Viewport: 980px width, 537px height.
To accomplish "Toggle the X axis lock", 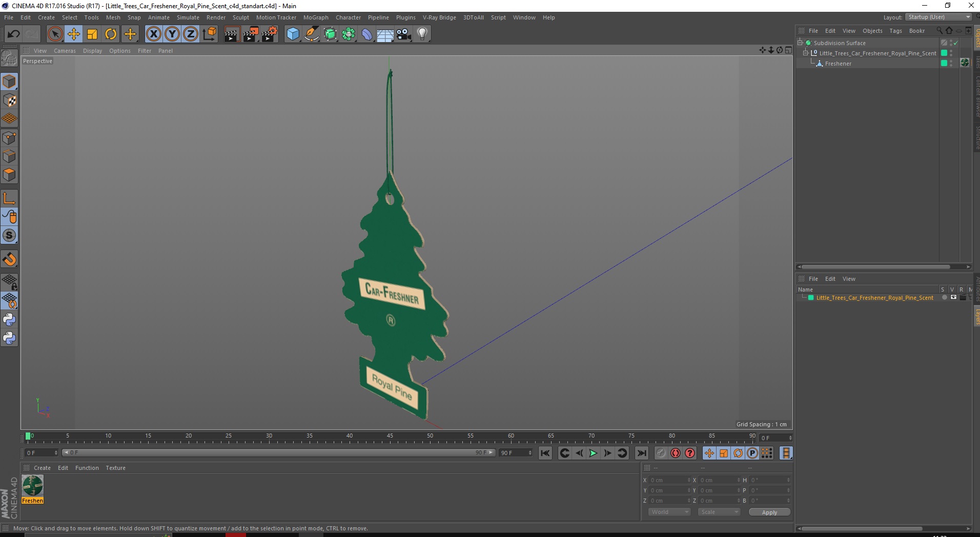I will tap(153, 34).
